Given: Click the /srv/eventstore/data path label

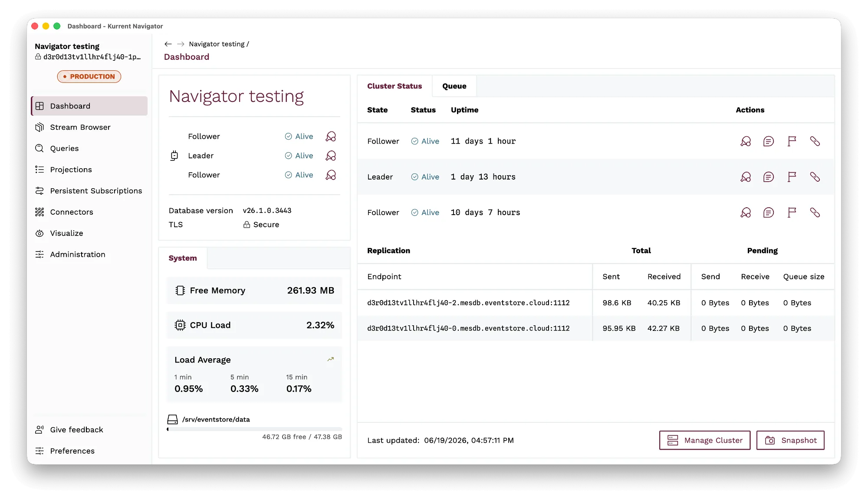Looking at the screenshot, I should click(216, 420).
